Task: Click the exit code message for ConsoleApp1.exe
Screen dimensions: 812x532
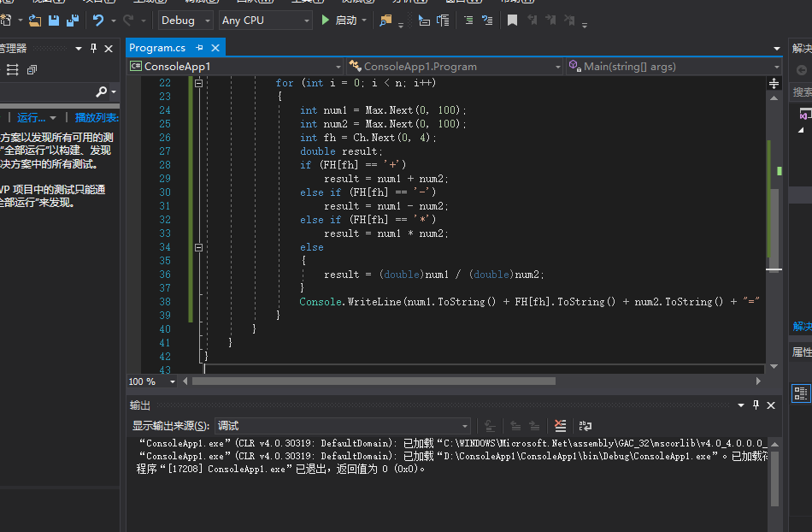Action: click(x=280, y=470)
